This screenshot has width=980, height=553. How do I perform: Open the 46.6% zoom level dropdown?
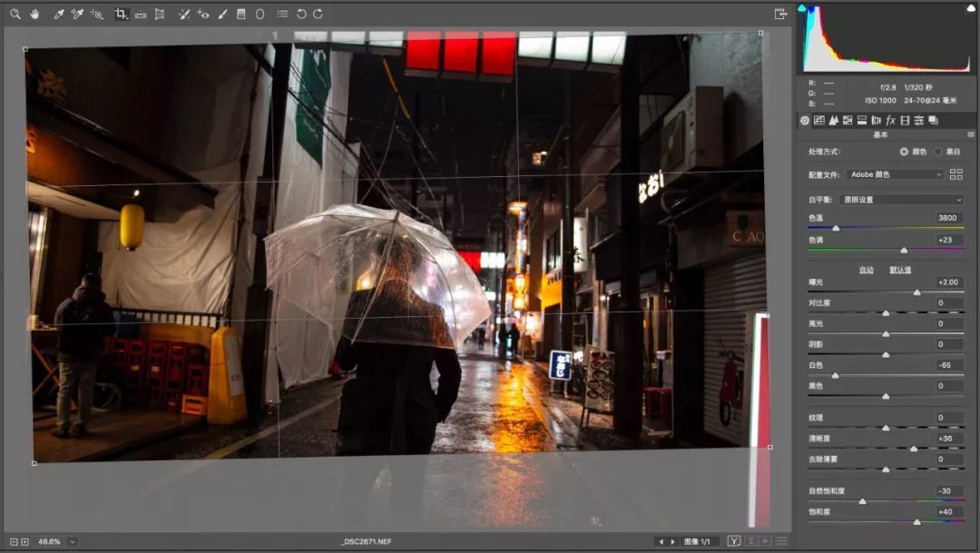[x=73, y=542]
